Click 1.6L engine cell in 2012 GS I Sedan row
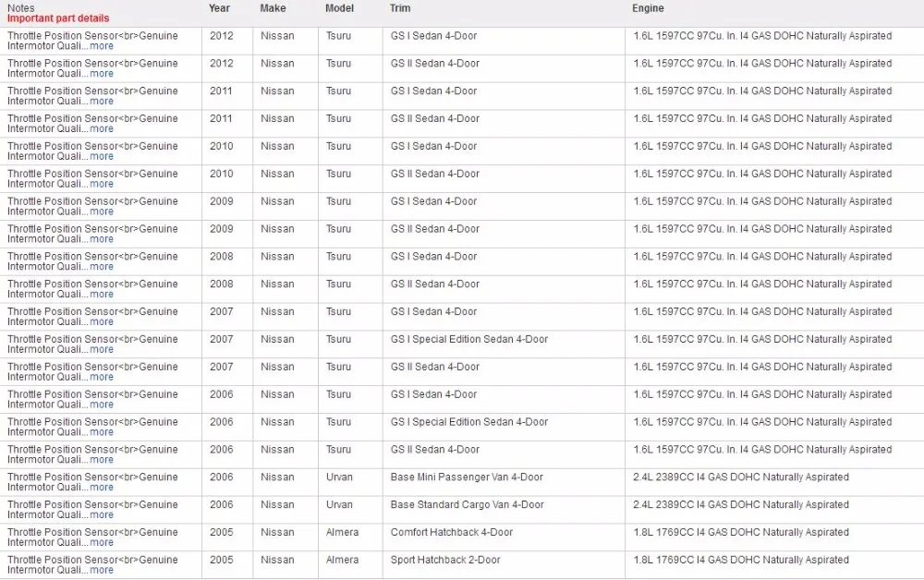924x580 pixels. 762,36
